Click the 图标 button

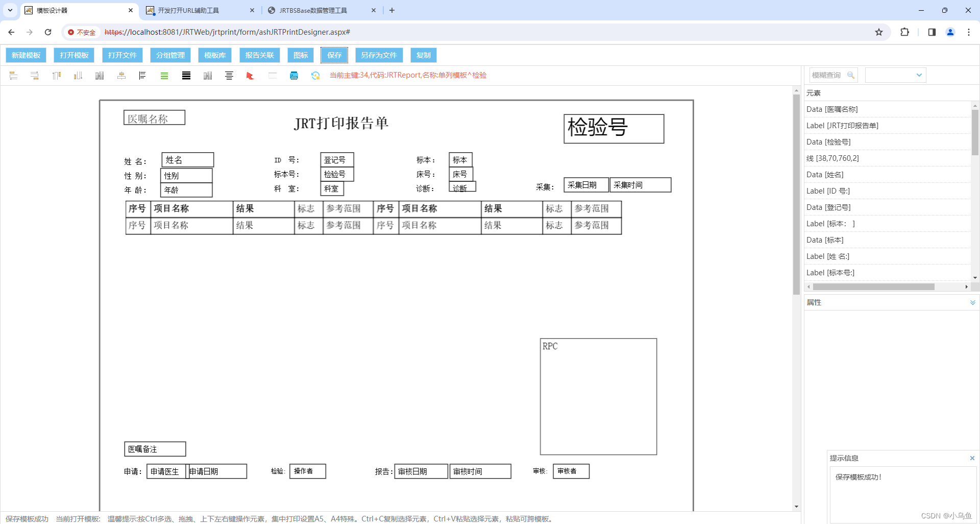pos(301,55)
